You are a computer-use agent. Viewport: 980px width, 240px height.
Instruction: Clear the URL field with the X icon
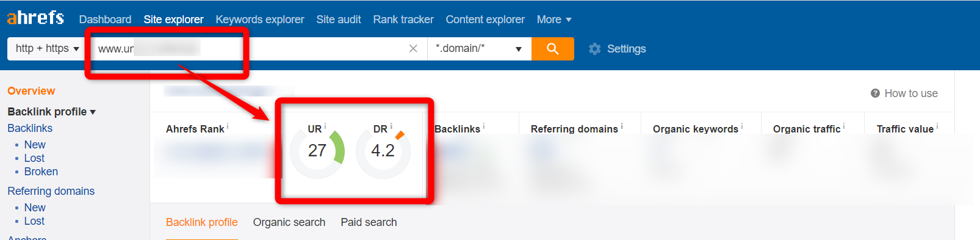(413, 49)
